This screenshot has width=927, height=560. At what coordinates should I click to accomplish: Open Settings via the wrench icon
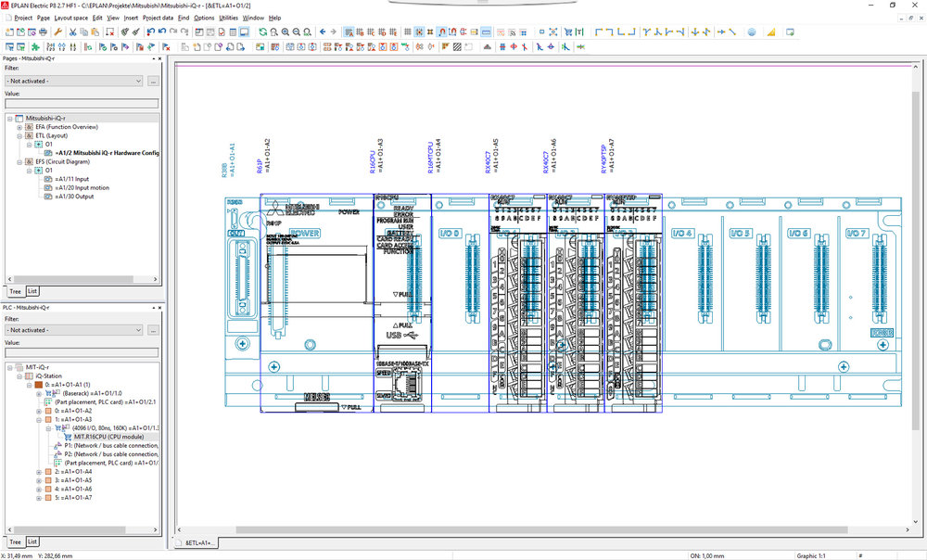tap(59, 32)
